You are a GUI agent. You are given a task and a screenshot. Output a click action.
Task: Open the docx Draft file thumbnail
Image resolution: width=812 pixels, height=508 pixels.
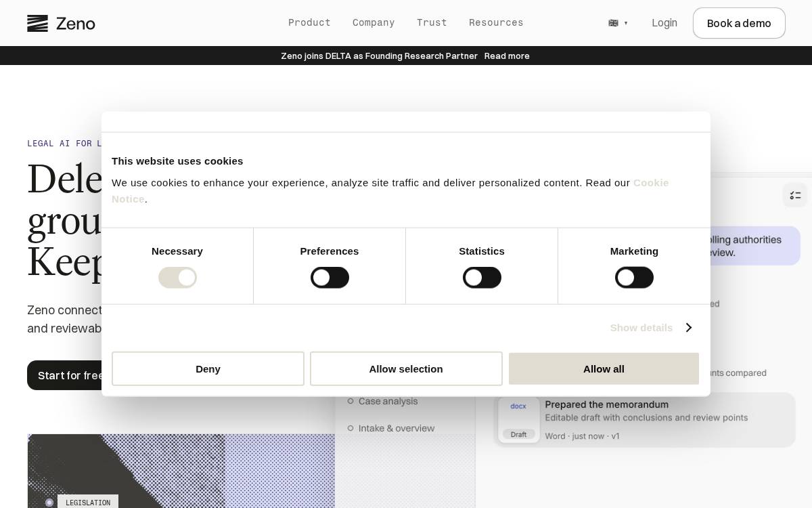(x=519, y=420)
